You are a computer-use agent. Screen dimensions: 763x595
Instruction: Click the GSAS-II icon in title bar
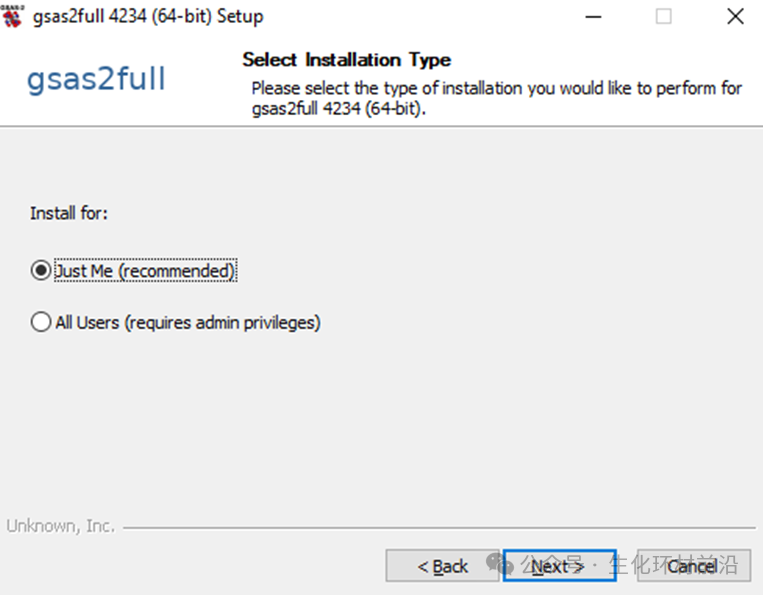click(12, 15)
